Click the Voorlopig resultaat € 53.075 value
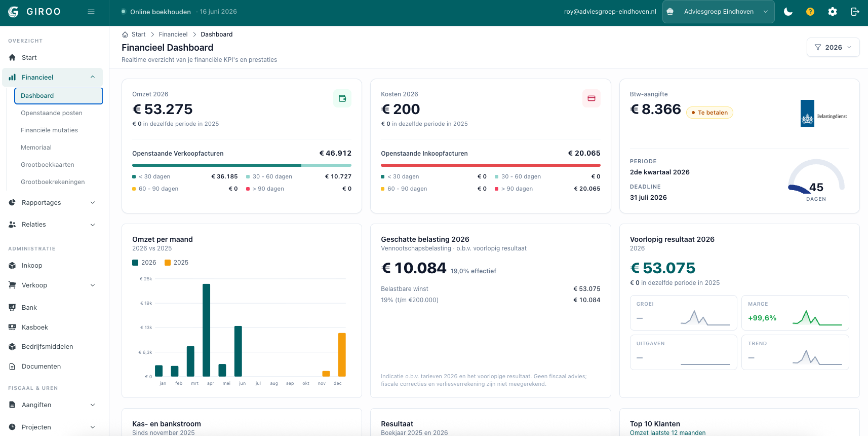 (662, 268)
